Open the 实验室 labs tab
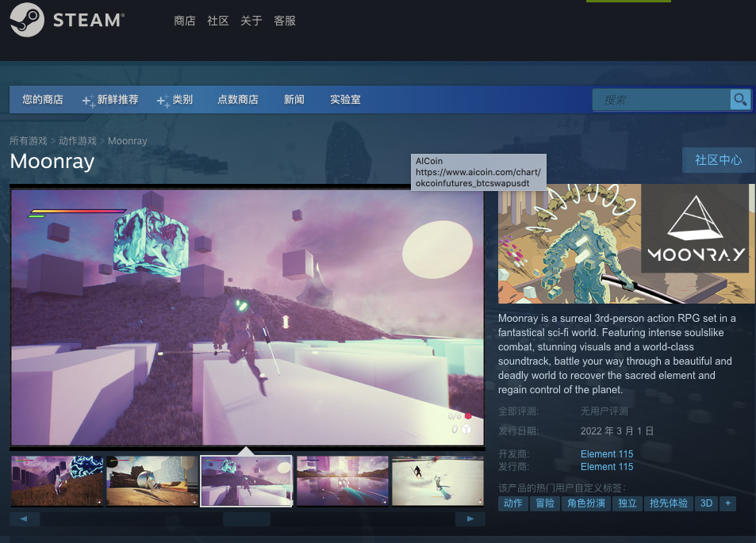Screen dimensions: 756x543 345,100
